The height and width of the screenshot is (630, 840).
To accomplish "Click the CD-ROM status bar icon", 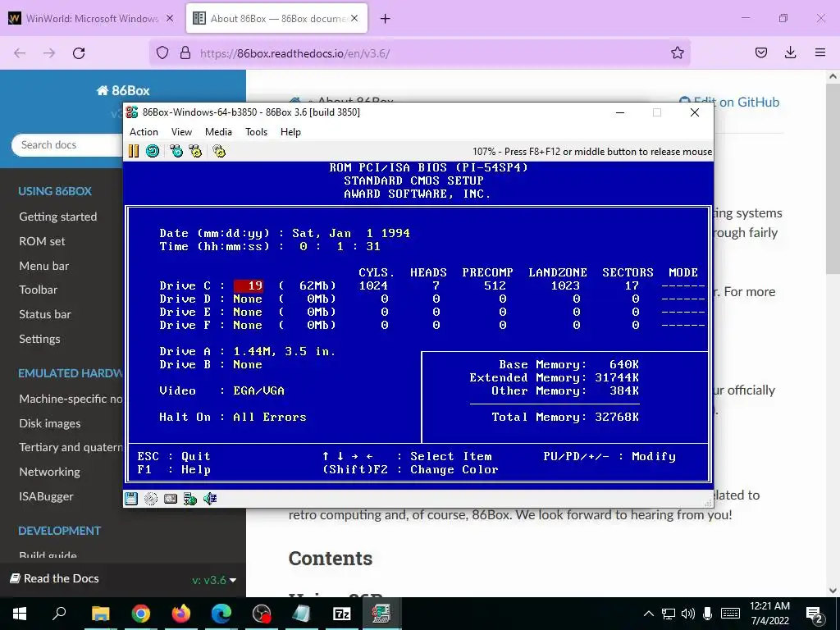I will (151, 500).
